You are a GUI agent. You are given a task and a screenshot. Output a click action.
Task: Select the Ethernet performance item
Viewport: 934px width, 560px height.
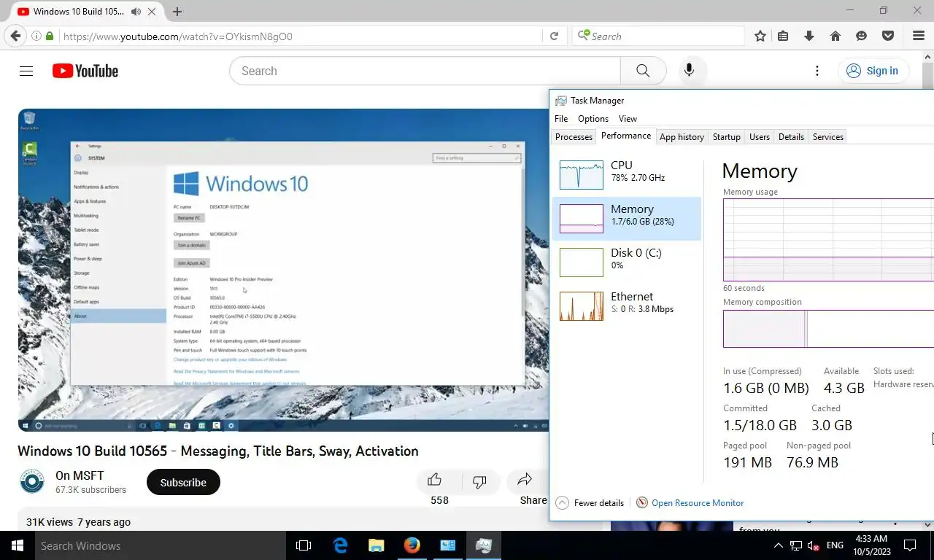click(626, 306)
